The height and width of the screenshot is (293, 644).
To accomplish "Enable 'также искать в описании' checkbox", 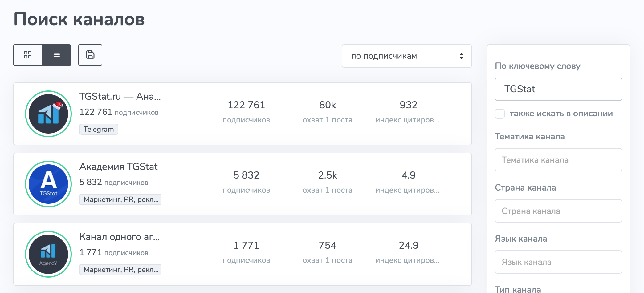I will pyautogui.click(x=500, y=114).
